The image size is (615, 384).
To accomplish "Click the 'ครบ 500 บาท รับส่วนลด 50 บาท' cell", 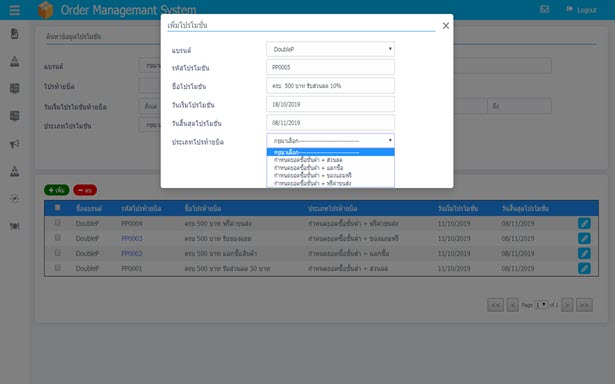I will (227, 269).
